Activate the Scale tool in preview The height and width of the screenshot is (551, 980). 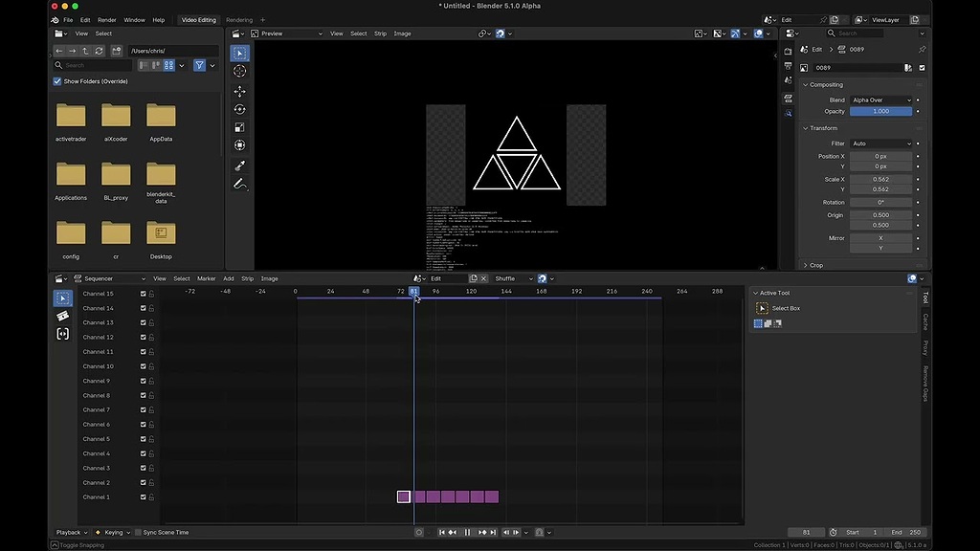pyautogui.click(x=240, y=127)
